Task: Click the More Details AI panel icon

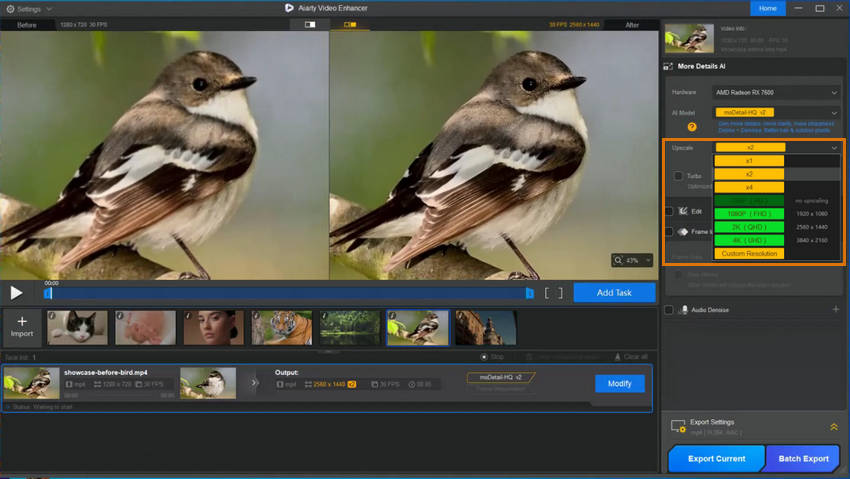Action: [x=668, y=66]
